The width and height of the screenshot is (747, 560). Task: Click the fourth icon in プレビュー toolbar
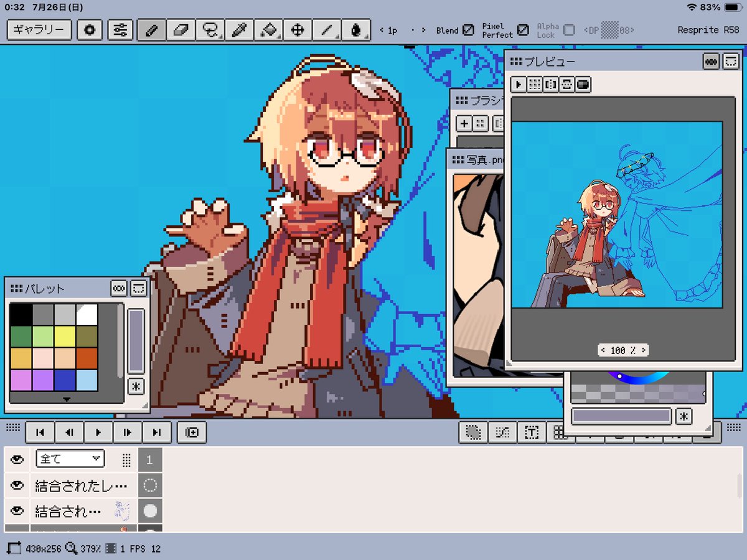567,85
